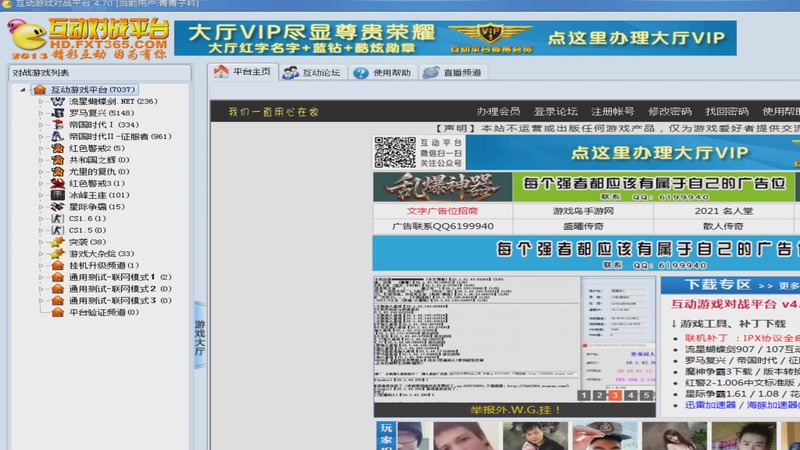
Task: Toggle the vertical 游戏大厅 side handle
Action: pos(200,335)
